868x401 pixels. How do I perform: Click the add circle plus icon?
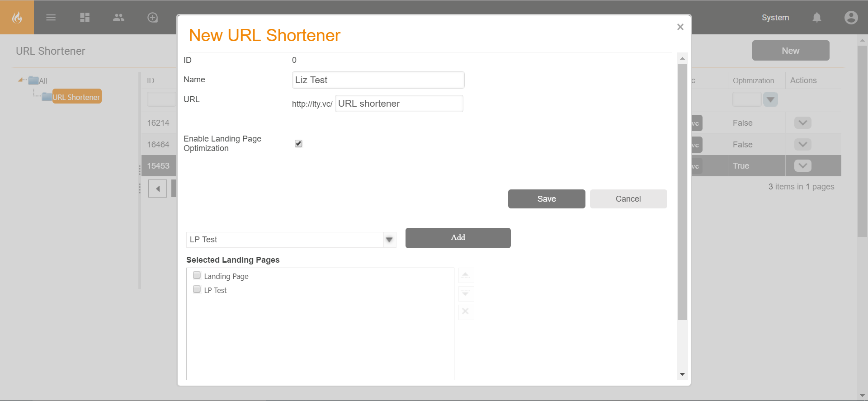[153, 17]
